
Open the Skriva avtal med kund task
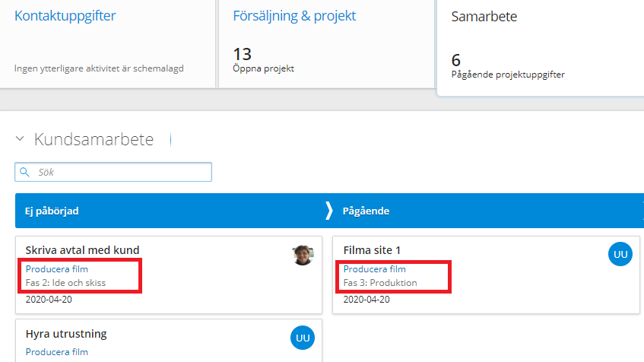coord(82,250)
